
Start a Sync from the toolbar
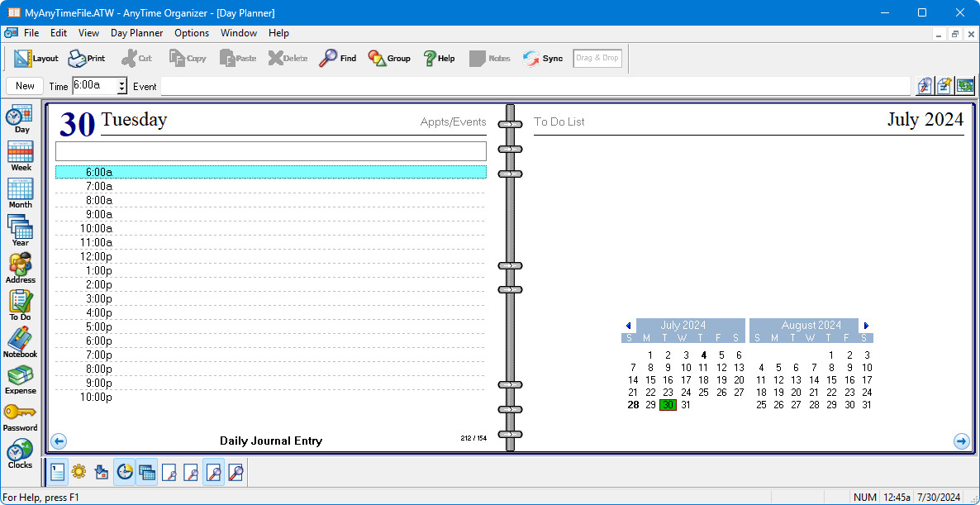(x=542, y=58)
